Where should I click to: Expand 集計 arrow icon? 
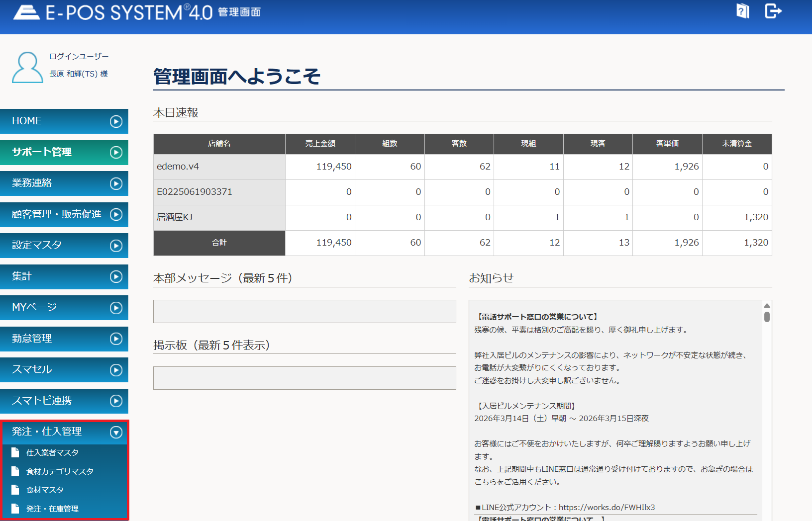[116, 276]
